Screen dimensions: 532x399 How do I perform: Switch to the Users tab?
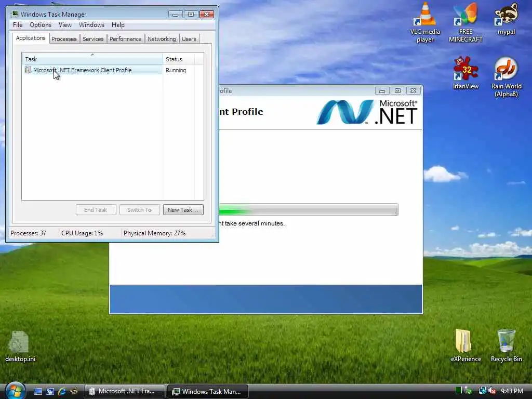(189, 39)
